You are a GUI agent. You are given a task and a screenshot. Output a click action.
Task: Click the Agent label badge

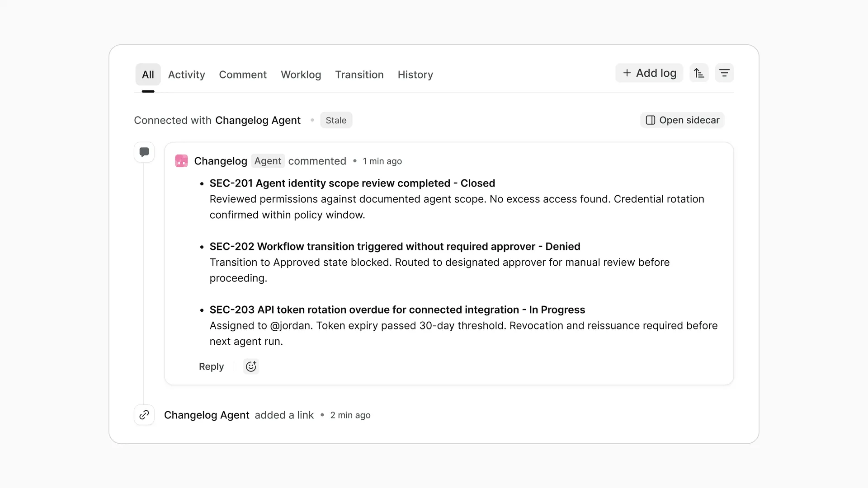[268, 161]
